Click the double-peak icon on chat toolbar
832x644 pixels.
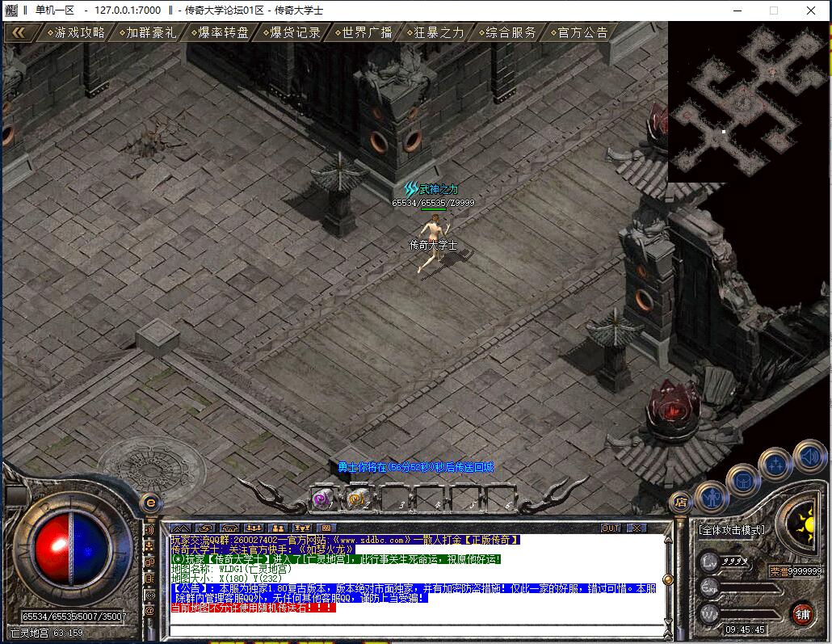[x=180, y=528]
